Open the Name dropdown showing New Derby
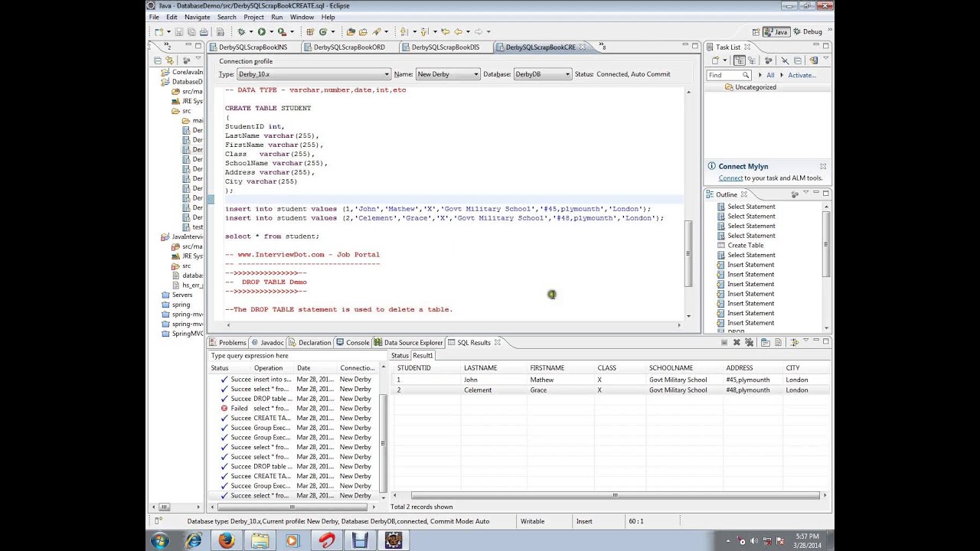Image resolution: width=980 pixels, height=551 pixels. point(448,74)
